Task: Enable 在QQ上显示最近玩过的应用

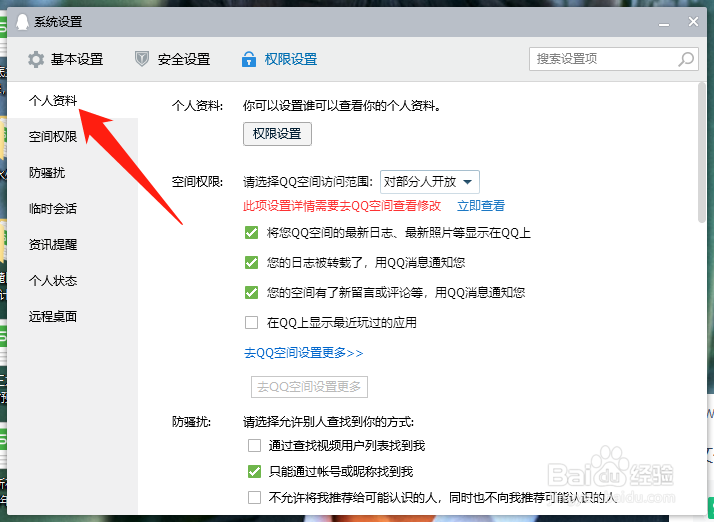Action: click(x=251, y=322)
